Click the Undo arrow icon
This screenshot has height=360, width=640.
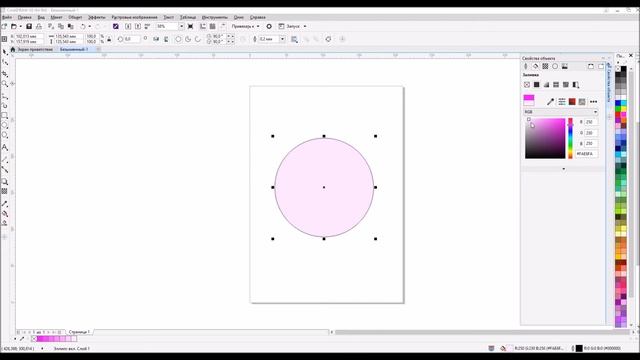point(83,26)
